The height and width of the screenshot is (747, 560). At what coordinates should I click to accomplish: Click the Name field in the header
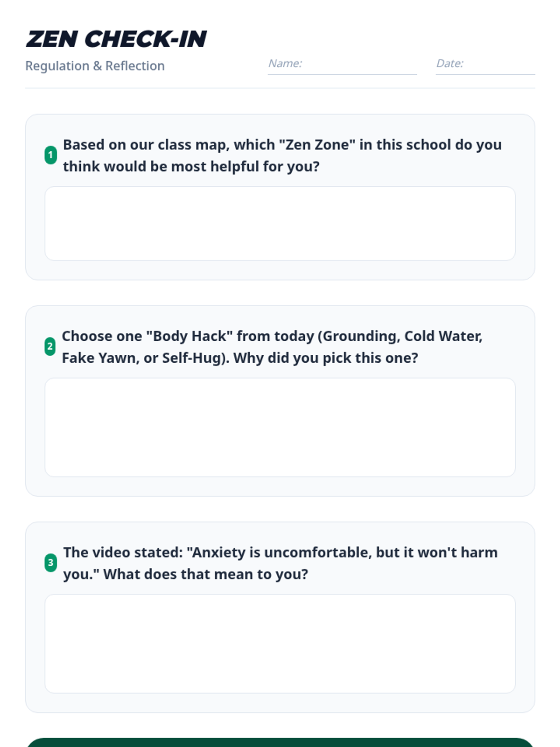coord(342,64)
